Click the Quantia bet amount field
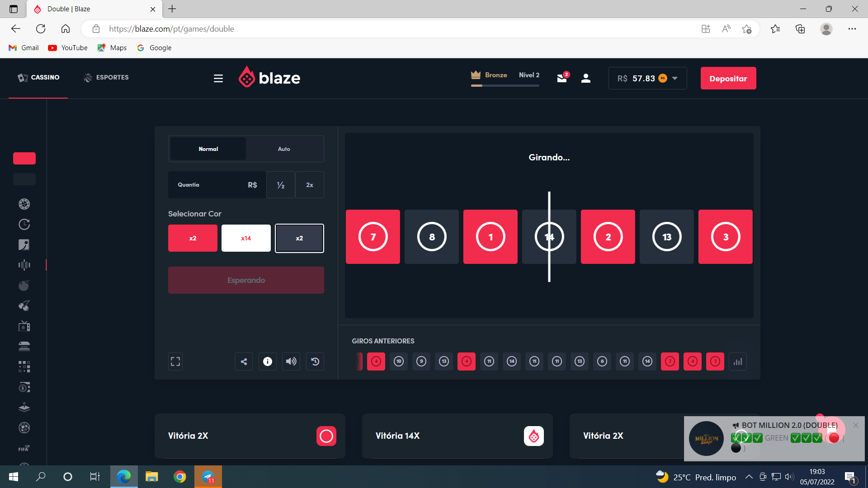Image resolution: width=868 pixels, height=488 pixels. (x=217, y=185)
